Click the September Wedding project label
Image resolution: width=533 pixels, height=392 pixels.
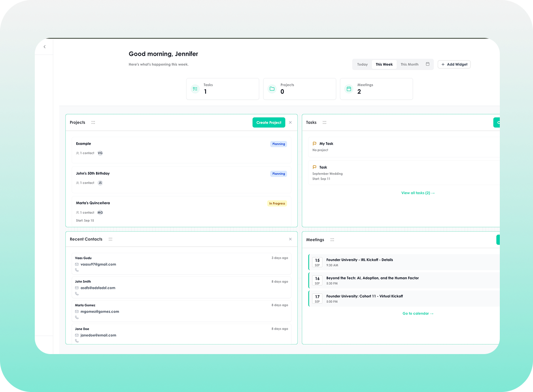(x=327, y=173)
